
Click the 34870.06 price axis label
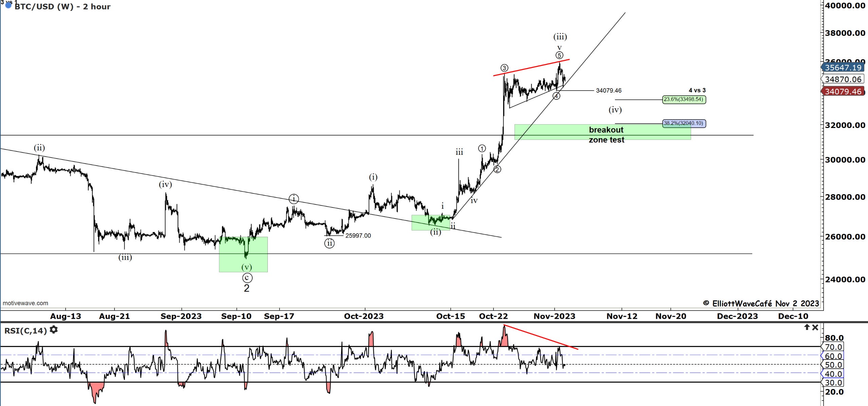click(x=843, y=79)
